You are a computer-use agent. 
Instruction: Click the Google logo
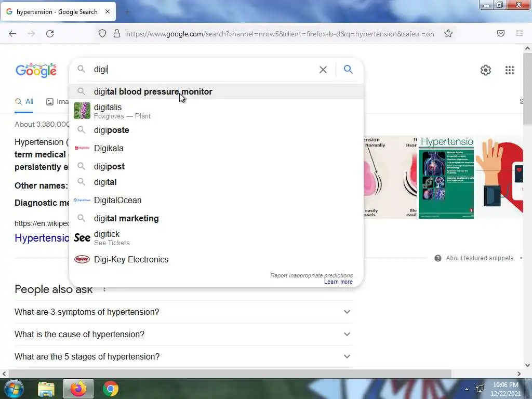[x=36, y=70]
